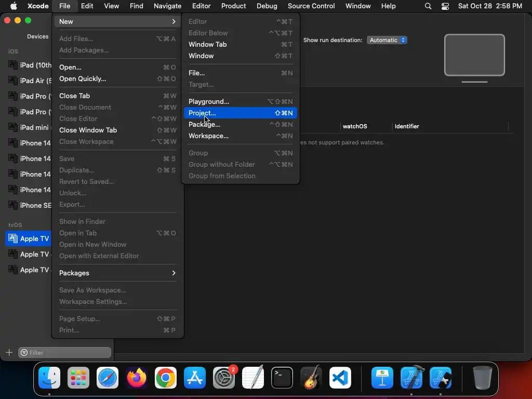Select the iPad (10th generation) simulator
Viewport: 532px width, 399px height.
(x=30, y=65)
